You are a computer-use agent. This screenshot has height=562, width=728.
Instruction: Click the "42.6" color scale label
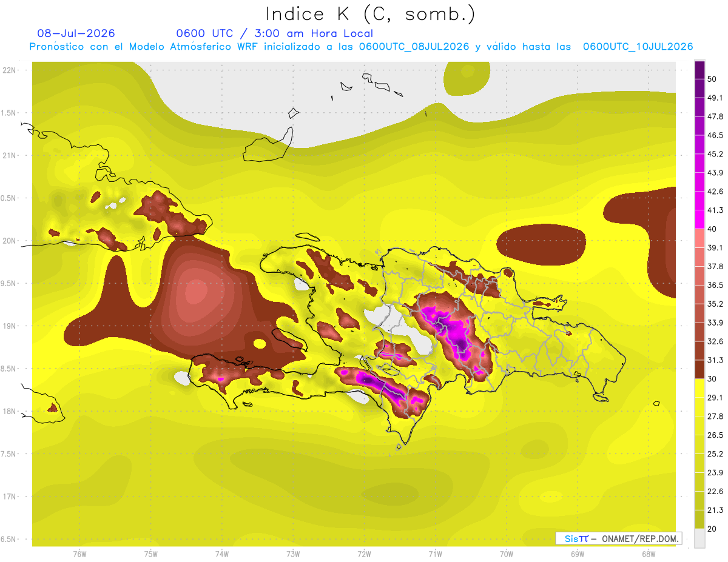click(715, 192)
